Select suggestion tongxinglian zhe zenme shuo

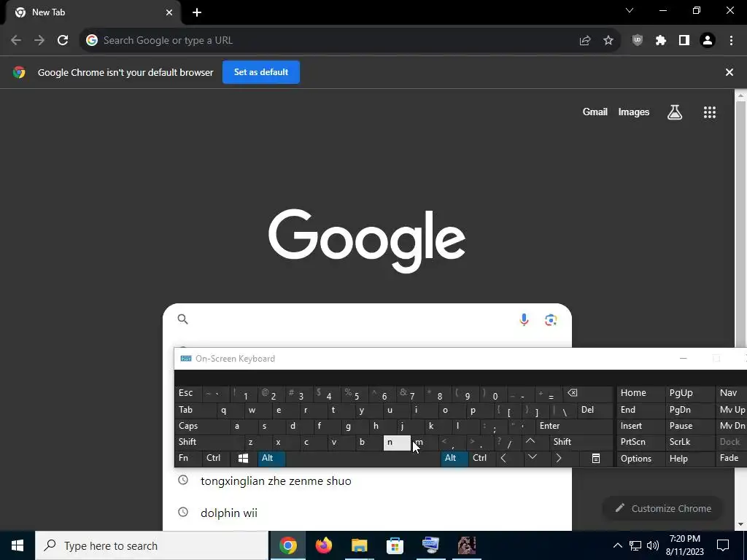tap(276, 481)
